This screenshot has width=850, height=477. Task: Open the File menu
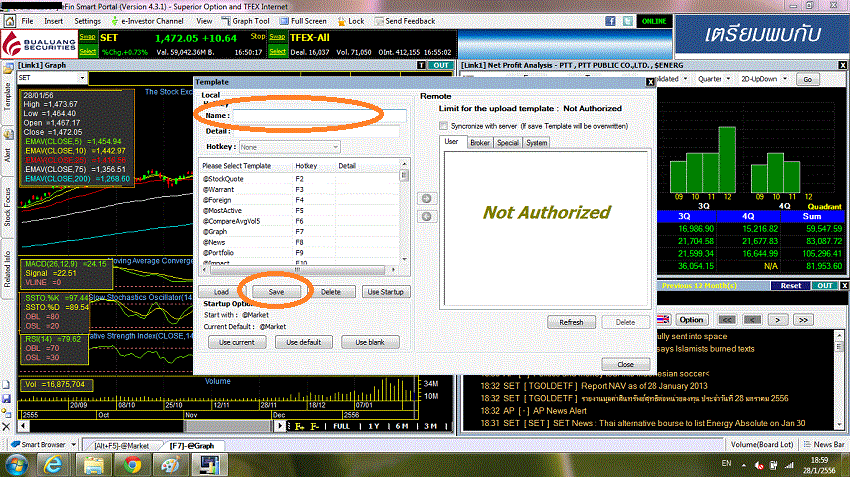coord(27,21)
